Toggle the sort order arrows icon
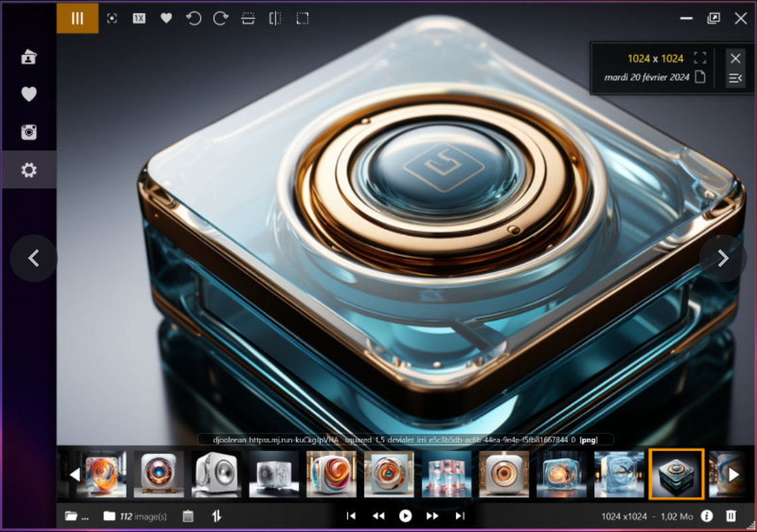The width and height of the screenshot is (757, 532). point(216,516)
